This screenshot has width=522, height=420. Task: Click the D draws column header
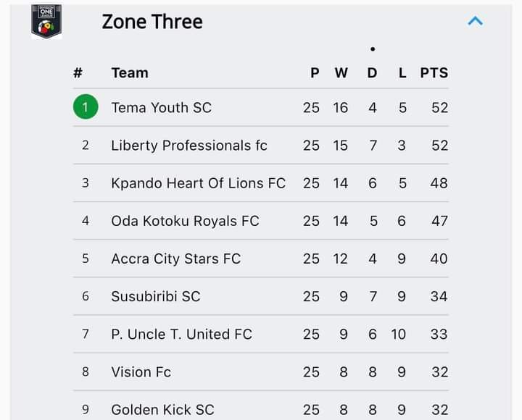point(372,73)
